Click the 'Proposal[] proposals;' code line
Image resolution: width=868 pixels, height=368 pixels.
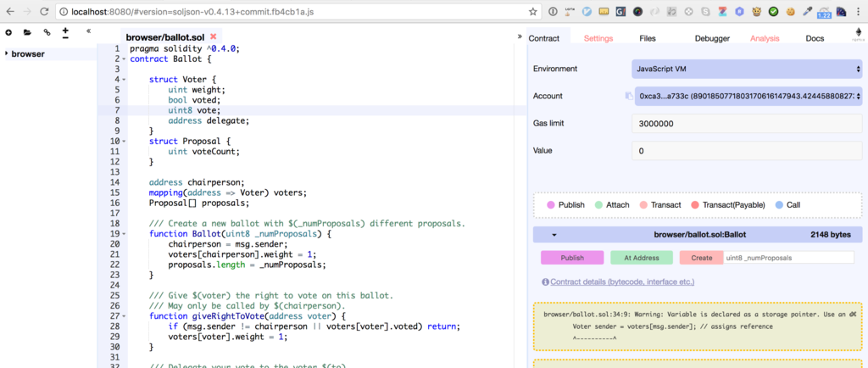click(x=198, y=204)
